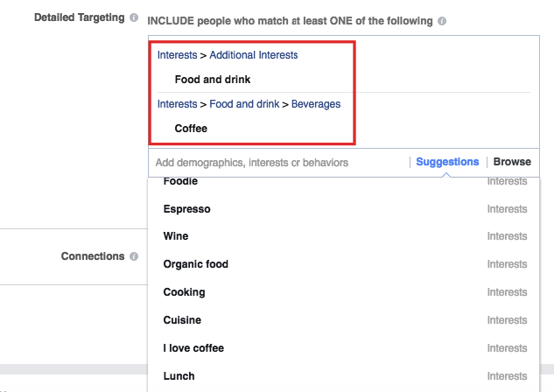Screen dimensions: 554x392
Task: Switch to the Browse tab
Action: pos(512,162)
